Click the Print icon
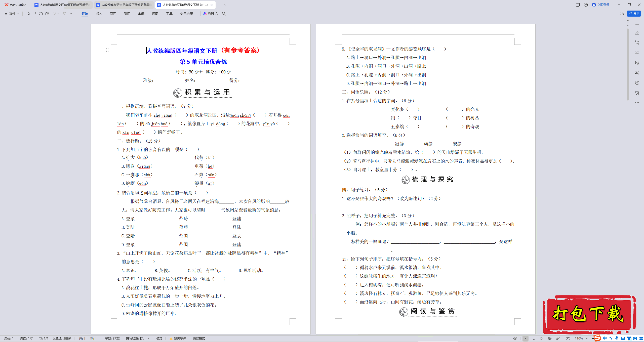 pyautogui.click(x=41, y=14)
